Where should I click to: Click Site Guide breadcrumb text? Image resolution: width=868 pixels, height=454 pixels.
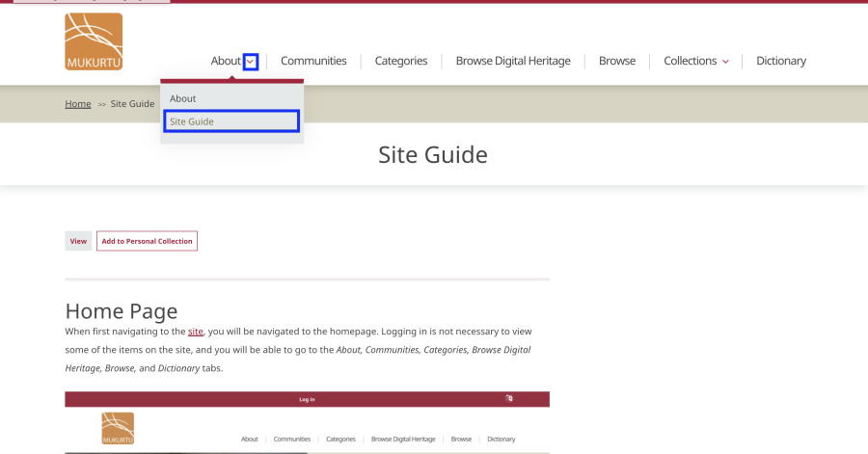[132, 103]
